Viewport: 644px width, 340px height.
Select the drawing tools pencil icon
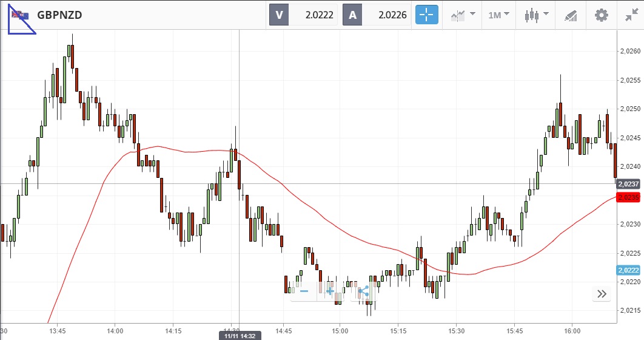[x=571, y=15]
